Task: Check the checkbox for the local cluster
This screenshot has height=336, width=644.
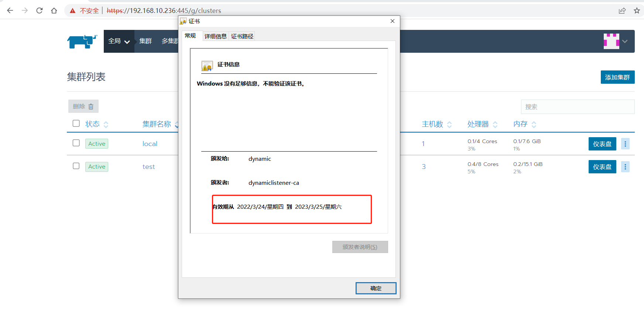Action: [76, 143]
